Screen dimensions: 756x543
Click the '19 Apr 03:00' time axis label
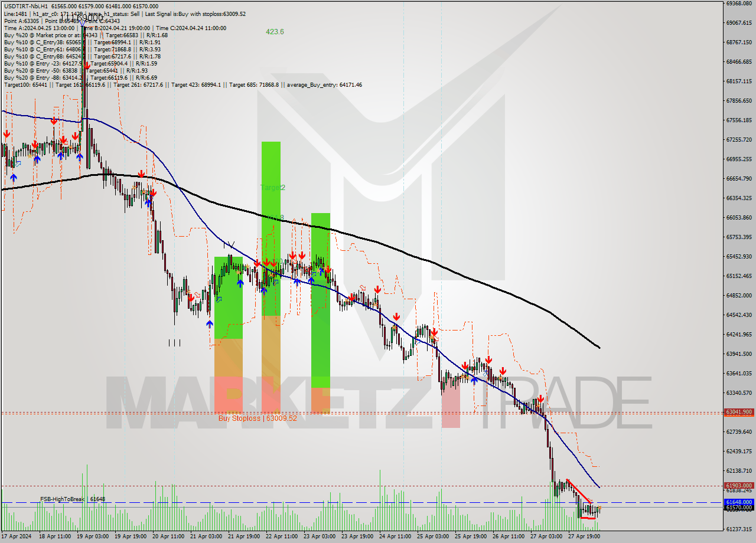point(92,537)
